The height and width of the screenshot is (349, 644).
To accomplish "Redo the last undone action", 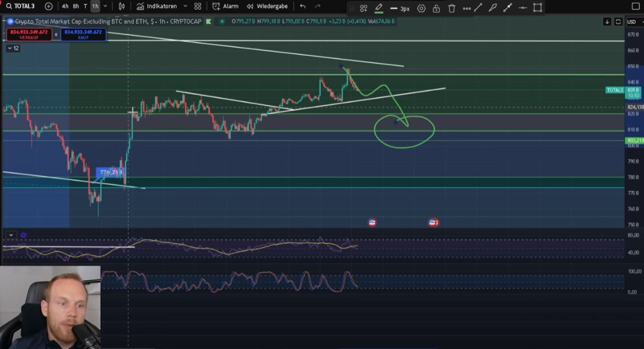I will point(317,6).
